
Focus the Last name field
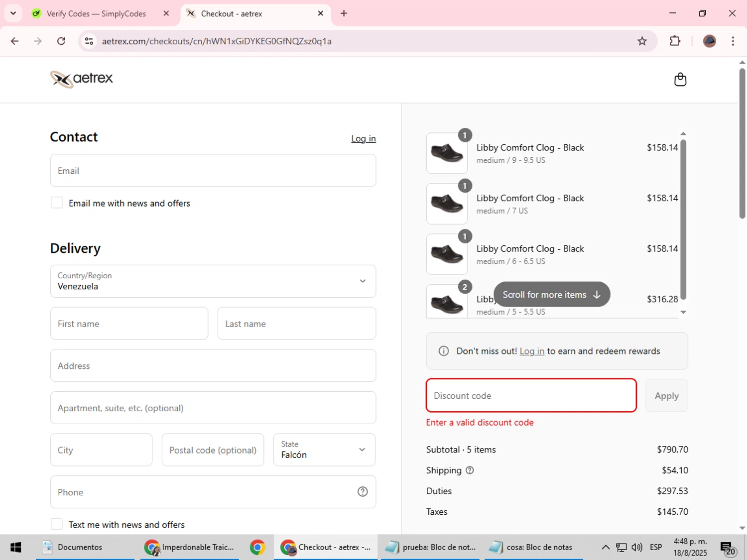(297, 324)
